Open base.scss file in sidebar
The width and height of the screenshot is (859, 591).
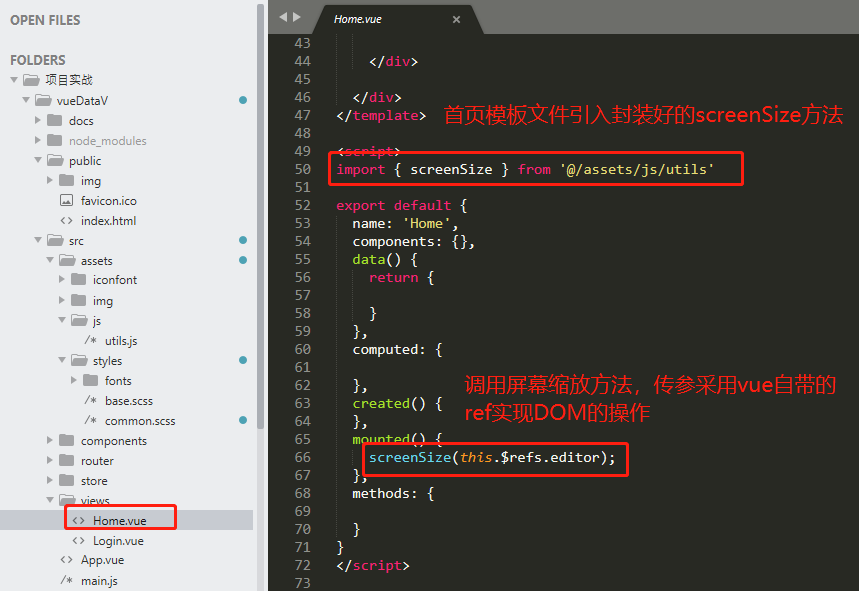(x=129, y=401)
